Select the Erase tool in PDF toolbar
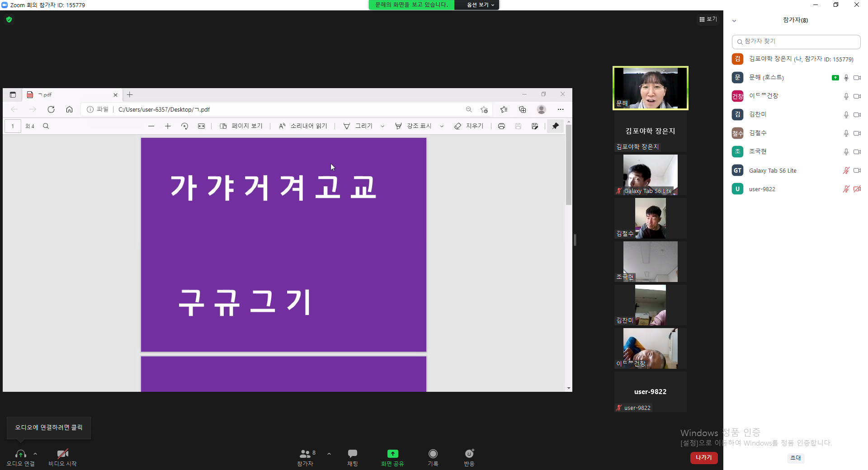The image size is (868, 470). (x=469, y=126)
